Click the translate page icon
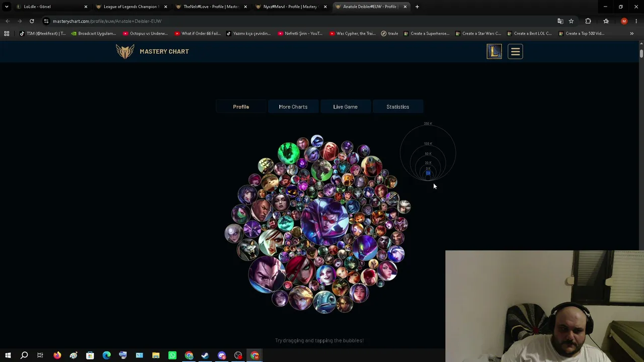 tap(560, 21)
